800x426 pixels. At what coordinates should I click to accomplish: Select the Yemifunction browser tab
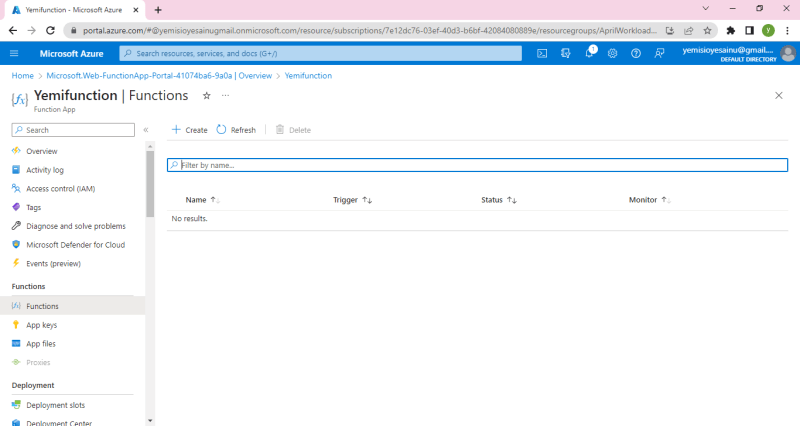tap(74, 10)
